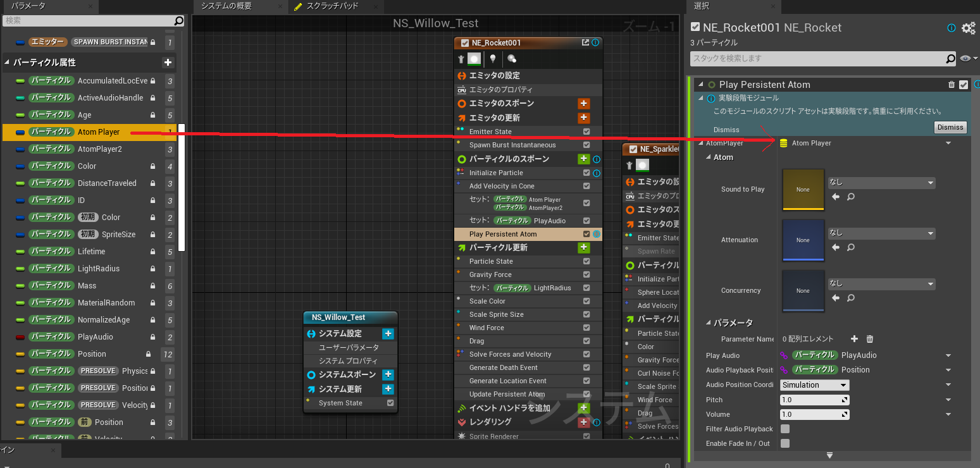Disable the Gravity Force module in NE_Rocket001
The image size is (980, 468).
586,274
